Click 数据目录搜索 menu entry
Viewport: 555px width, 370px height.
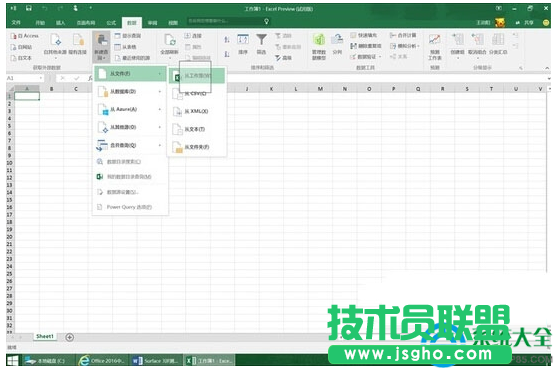coord(130,161)
